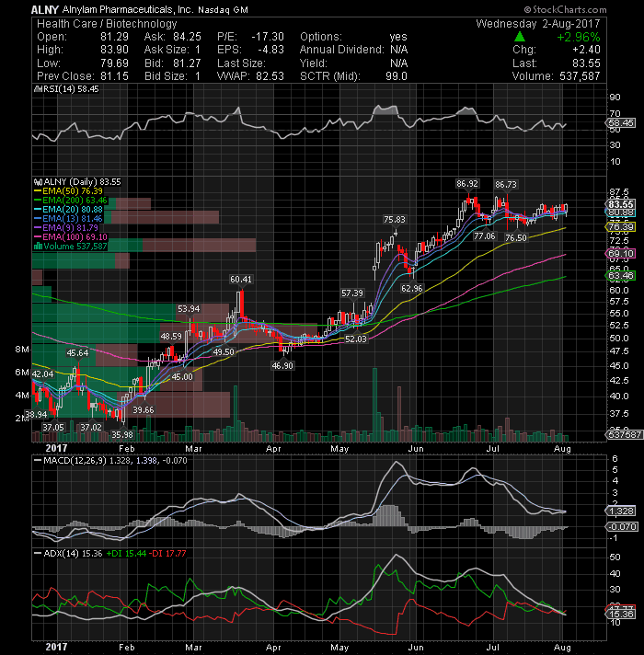Viewport: 644px width, 655px height.
Task: Click the 83.55 last price axis tag
Action: pos(621,204)
